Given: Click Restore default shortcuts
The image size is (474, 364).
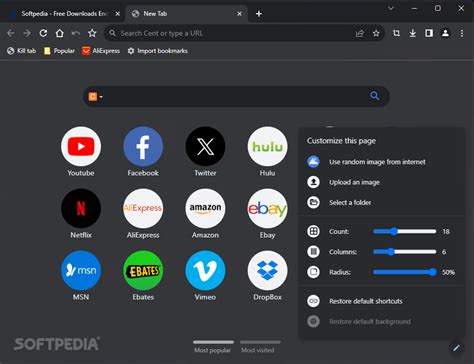Looking at the screenshot, I should [x=381, y=301].
